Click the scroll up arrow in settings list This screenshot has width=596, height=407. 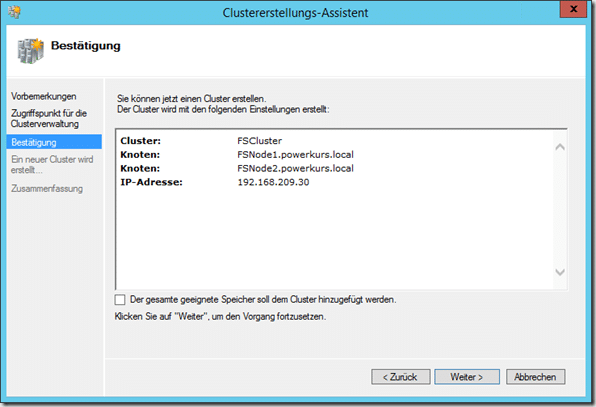560,147
